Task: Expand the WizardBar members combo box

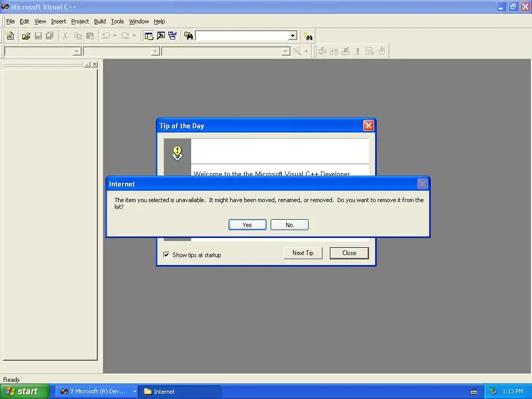Action: 286,51
